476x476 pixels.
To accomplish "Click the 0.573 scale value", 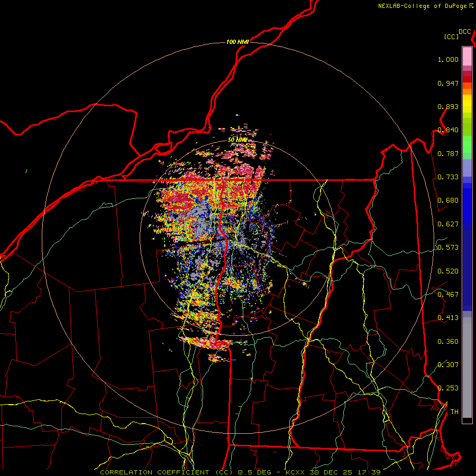I will pyautogui.click(x=448, y=248).
